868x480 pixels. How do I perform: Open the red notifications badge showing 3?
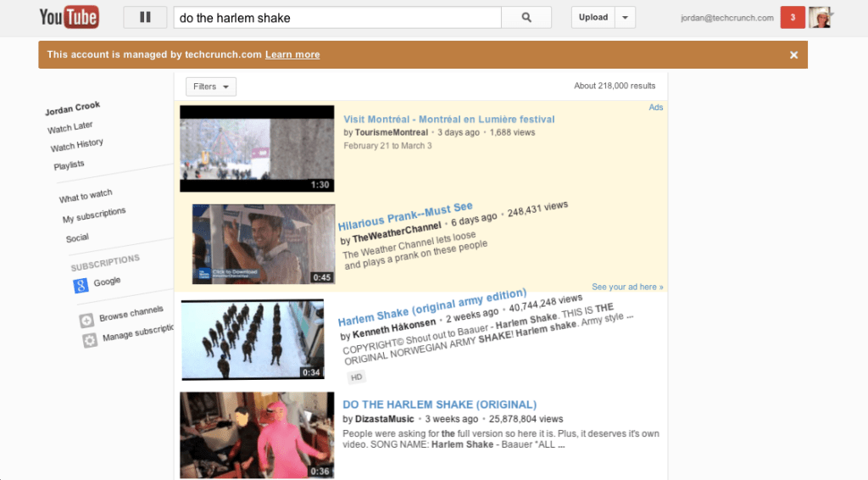pyautogui.click(x=793, y=17)
